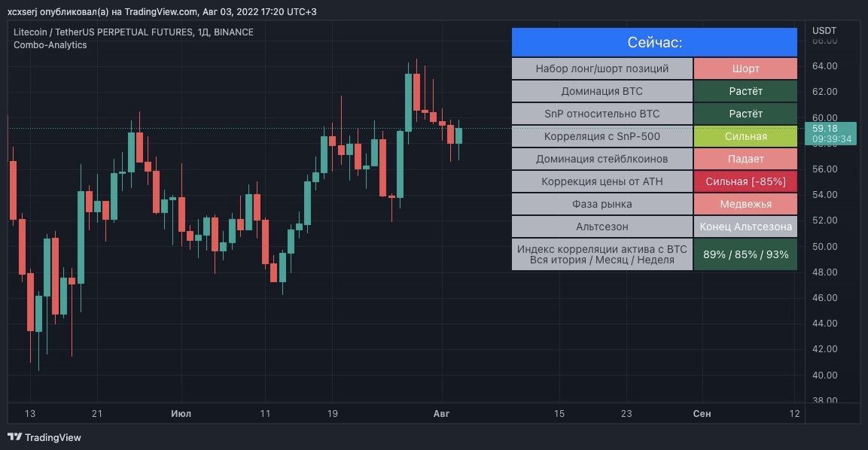Screen dimensions: 868x450
Task: Click the 89% / 85% / 93% correlation cell
Action: (x=745, y=254)
